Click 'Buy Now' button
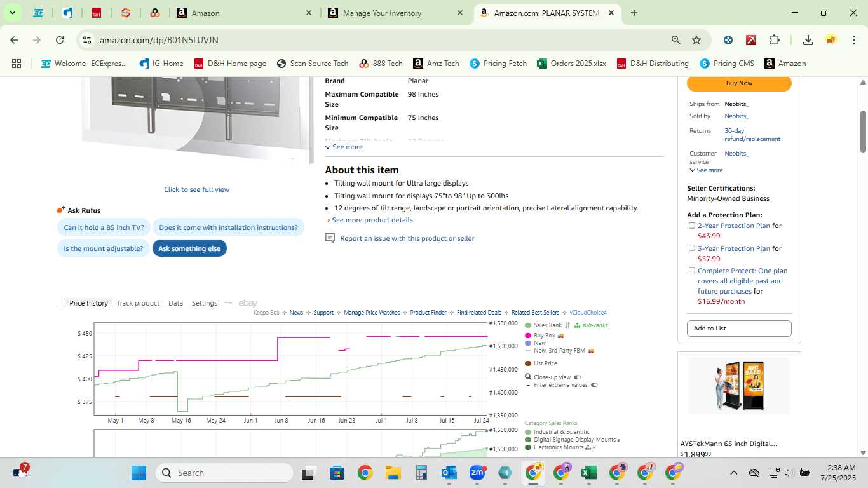Screen dimensions: 868x488 point(739,83)
